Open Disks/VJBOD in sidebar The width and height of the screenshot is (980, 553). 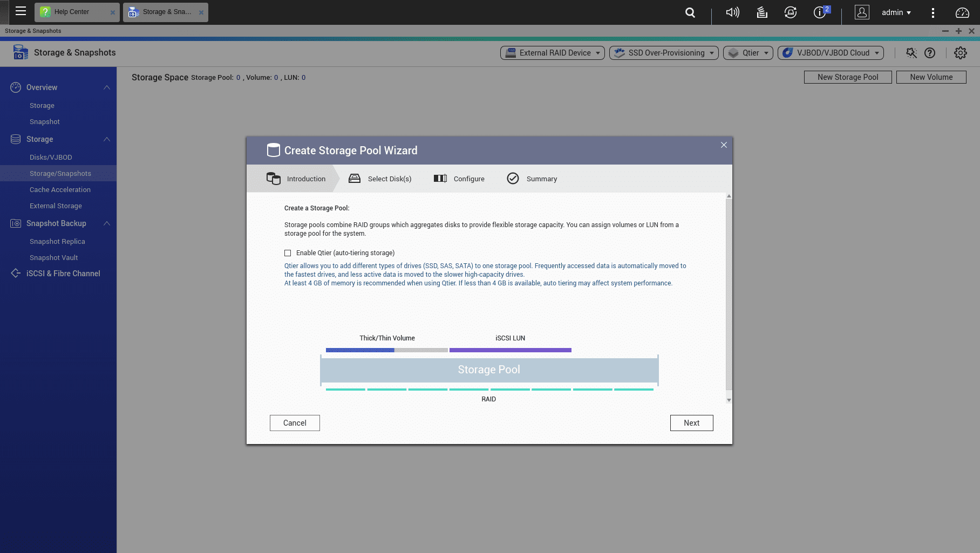(51, 158)
